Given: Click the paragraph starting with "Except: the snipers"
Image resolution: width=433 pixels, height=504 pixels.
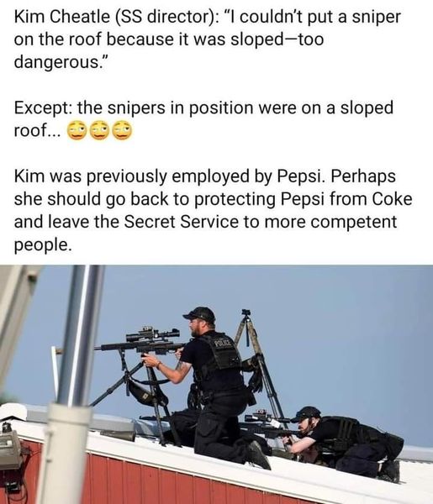Looking at the screenshot, I should 203,119.
